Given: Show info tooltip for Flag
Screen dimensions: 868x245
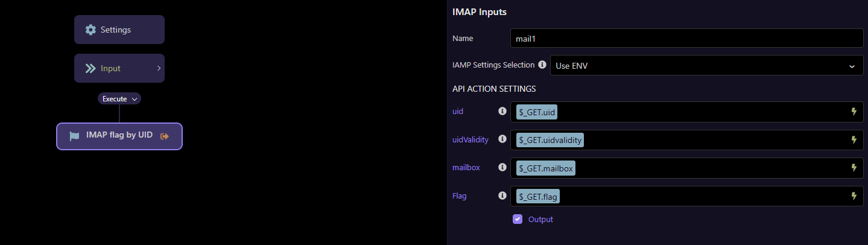Looking at the screenshot, I should (502, 196).
